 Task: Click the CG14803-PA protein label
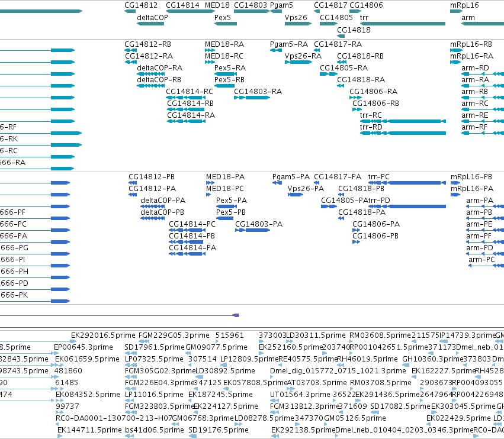pyautogui.click(x=259, y=224)
